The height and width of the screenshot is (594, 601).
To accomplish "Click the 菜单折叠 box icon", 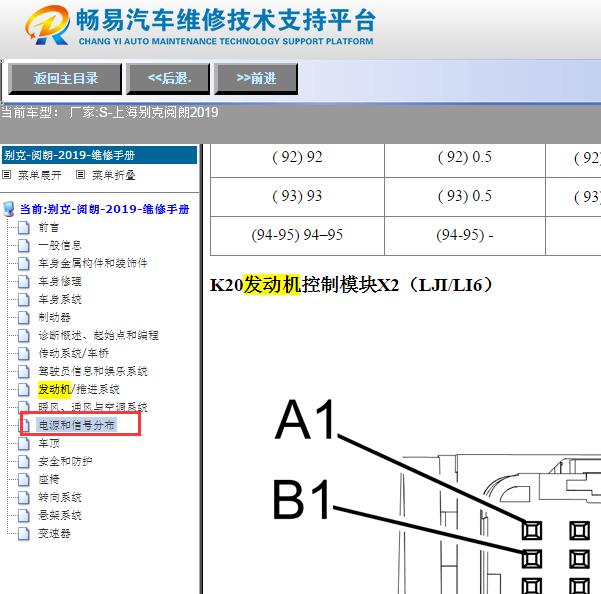I will tap(80, 175).
